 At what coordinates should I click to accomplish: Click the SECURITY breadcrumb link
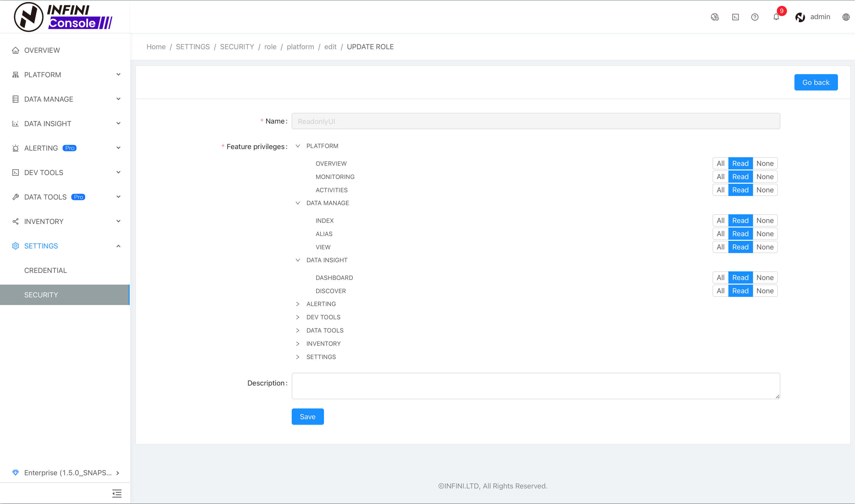tap(237, 47)
